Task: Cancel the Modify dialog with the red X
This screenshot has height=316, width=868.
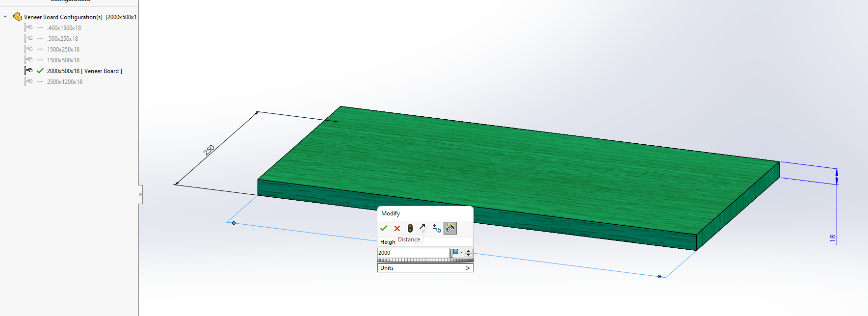Action: click(x=397, y=228)
